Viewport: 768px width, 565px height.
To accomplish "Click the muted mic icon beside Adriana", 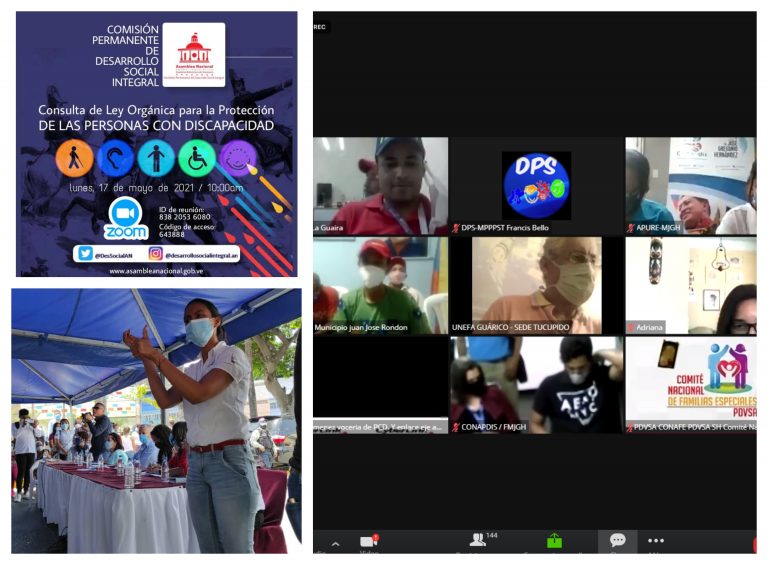I will point(631,327).
